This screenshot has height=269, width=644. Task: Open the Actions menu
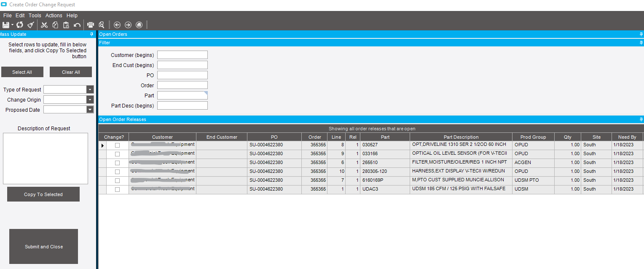(x=54, y=16)
